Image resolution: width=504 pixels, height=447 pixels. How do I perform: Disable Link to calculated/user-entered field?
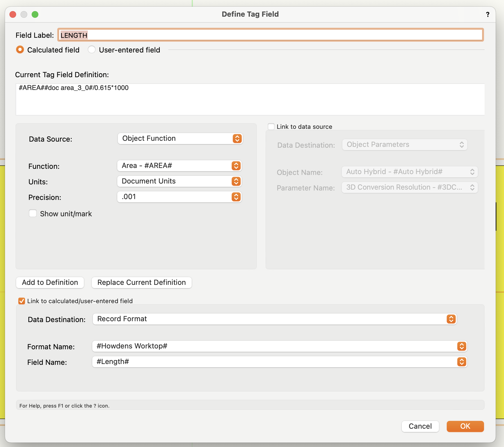point(21,301)
